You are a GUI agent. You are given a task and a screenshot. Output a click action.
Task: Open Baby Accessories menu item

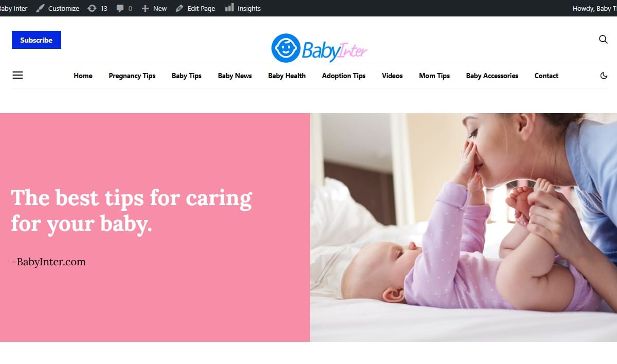[492, 76]
